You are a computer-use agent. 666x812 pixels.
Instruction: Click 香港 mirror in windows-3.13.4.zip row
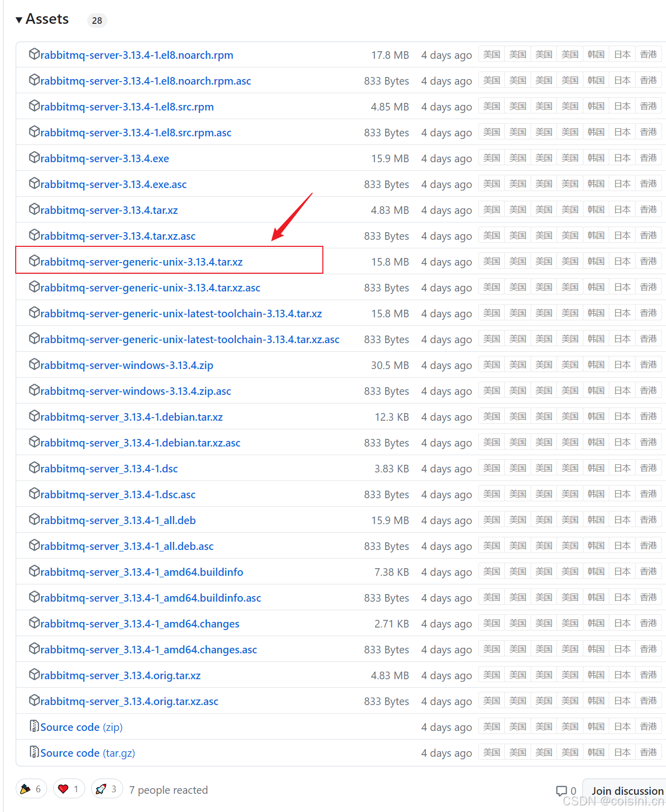(648, 364)
